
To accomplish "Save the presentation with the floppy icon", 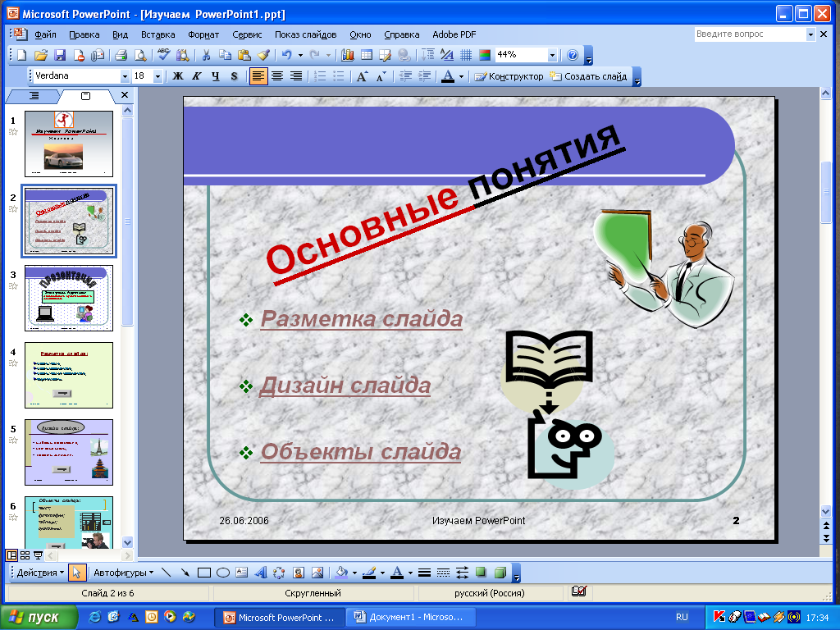I will [x=59, y=55].
